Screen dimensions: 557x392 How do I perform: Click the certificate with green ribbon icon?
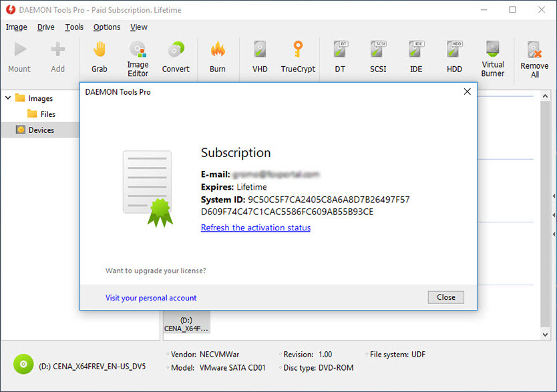tap(148, 188)
